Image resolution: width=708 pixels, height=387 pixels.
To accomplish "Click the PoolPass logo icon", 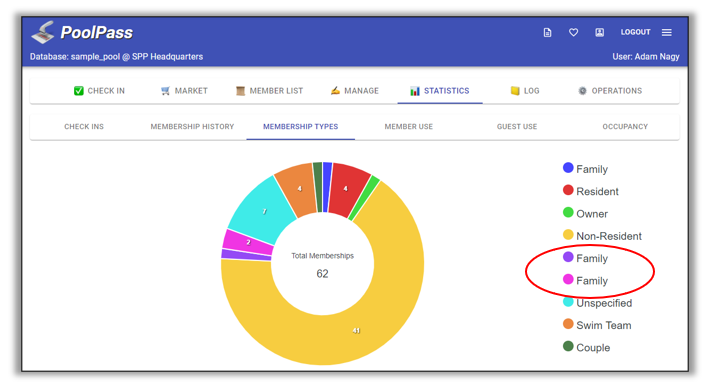I will point(43,33).
